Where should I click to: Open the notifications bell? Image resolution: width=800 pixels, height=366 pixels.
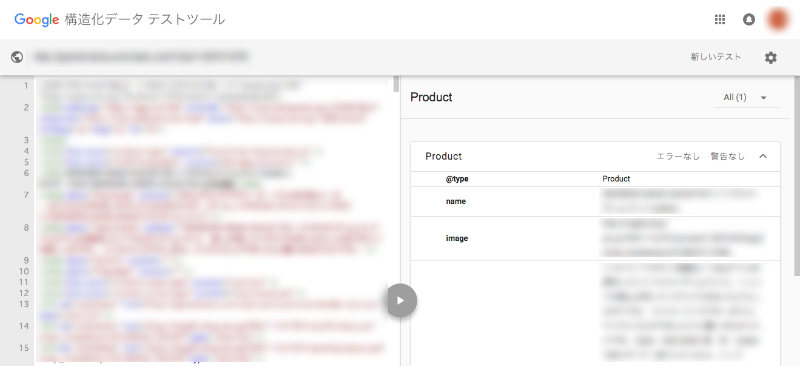[x=748, y=20]
